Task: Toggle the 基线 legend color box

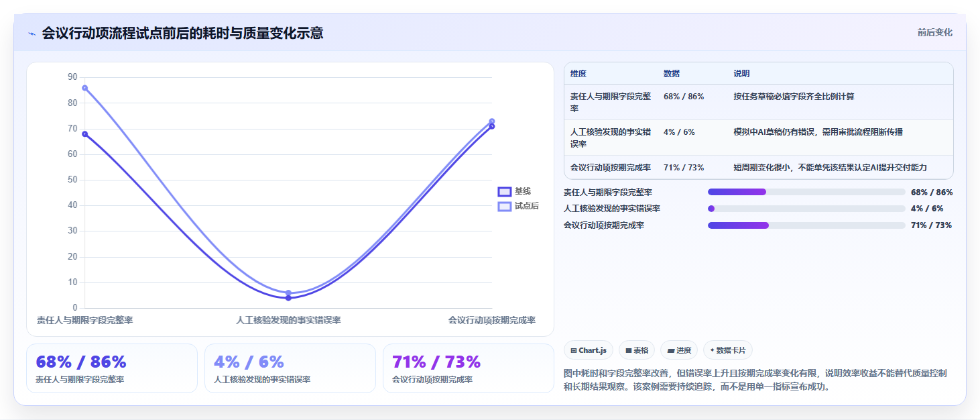Action: click(505, 192)
